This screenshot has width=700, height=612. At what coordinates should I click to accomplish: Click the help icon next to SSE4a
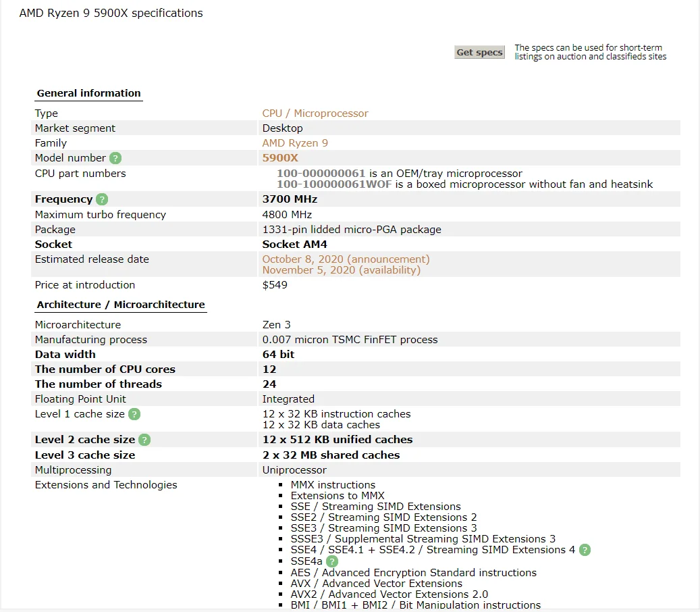click(332, 561)
